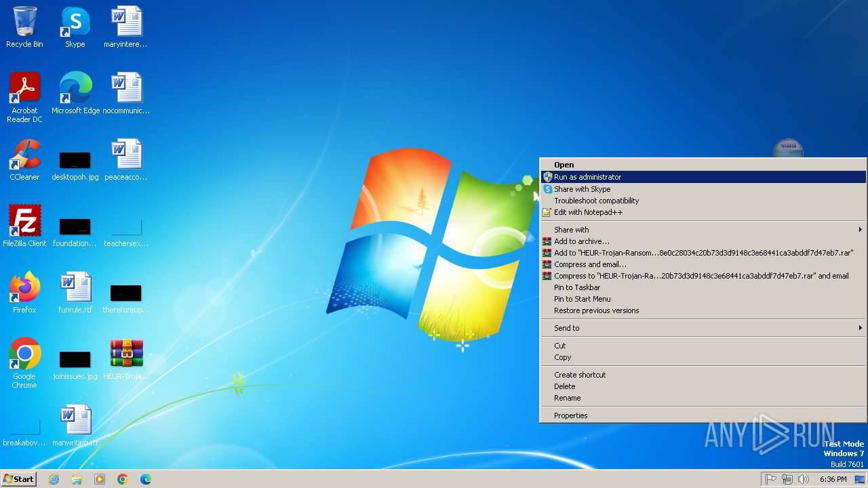
Task: Select the HEUR-Troja... WinRAR archive icon
Action: 126,359
